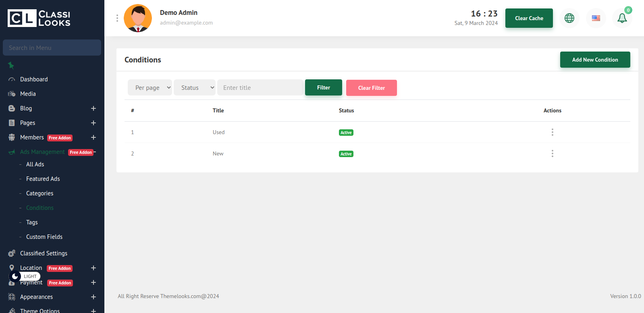
Task: Go to Custom Fields menu item
Action: pos(44,237)
